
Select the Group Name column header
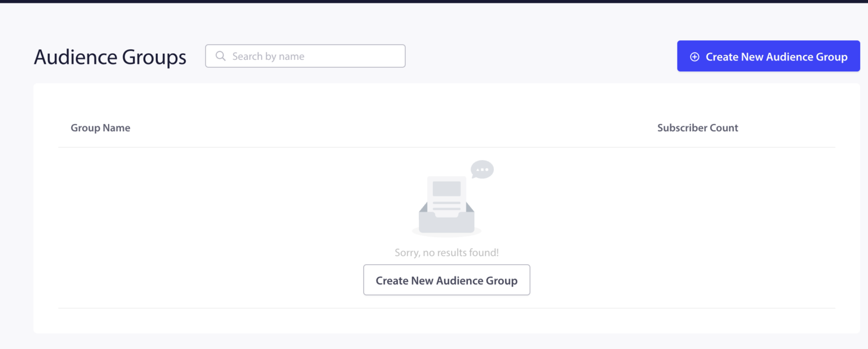(x=101, y=127)
